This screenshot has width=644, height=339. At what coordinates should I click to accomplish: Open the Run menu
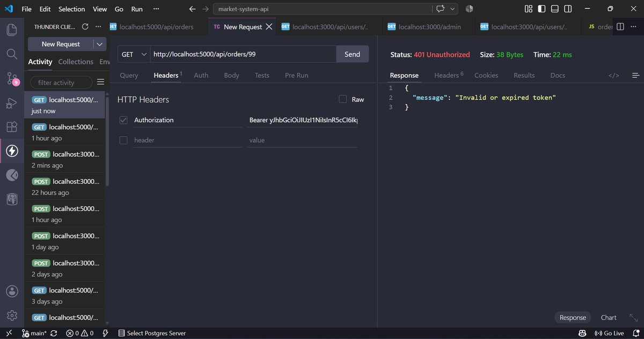point(137,9)
